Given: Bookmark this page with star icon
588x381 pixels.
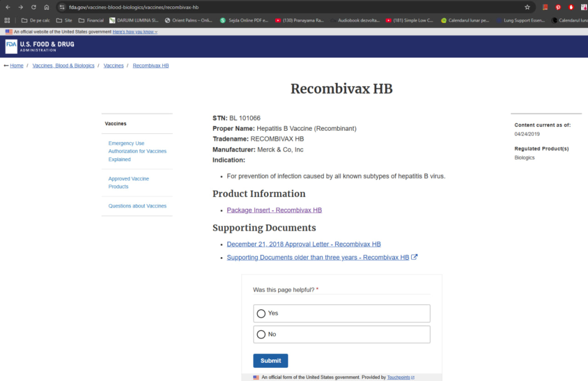Looking at the screenshot, I should point(527,7).
